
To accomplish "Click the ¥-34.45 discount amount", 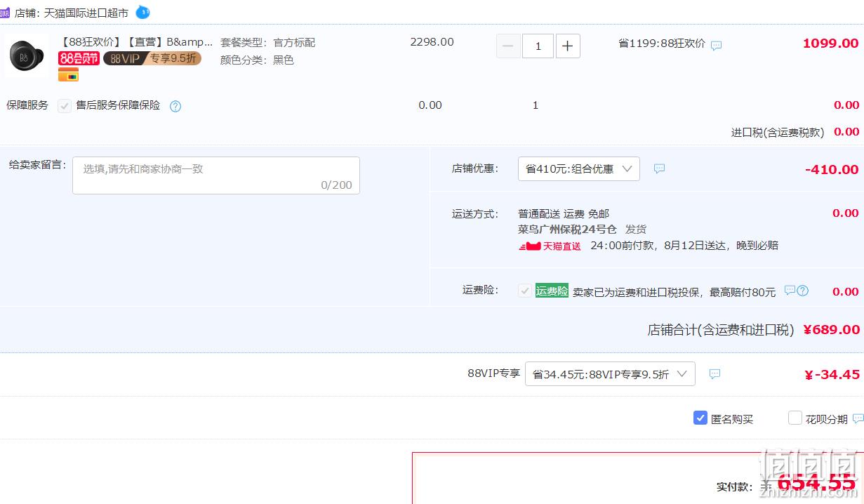I will 832,375.
